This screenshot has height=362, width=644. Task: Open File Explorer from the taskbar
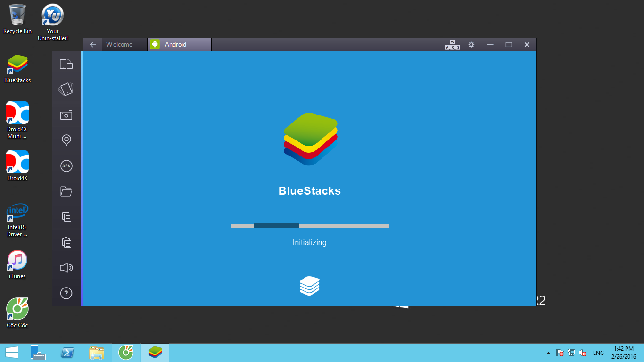[97, 353]
